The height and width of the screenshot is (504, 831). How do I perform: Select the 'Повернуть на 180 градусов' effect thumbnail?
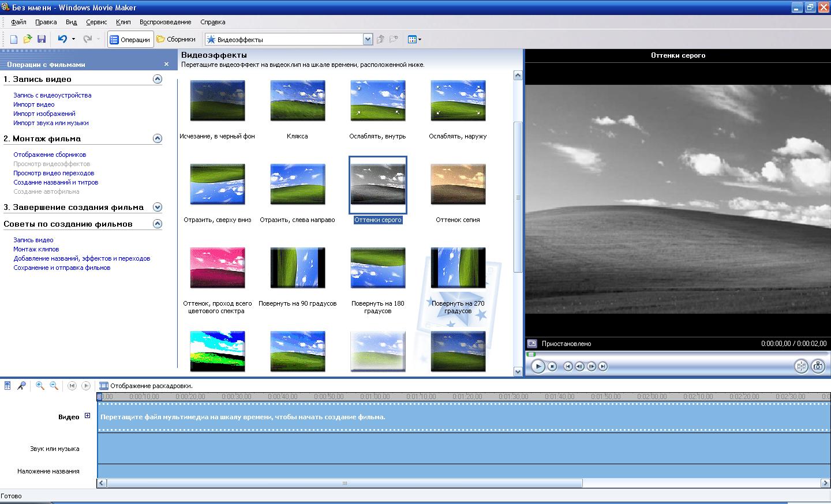[x=378, y=268]
